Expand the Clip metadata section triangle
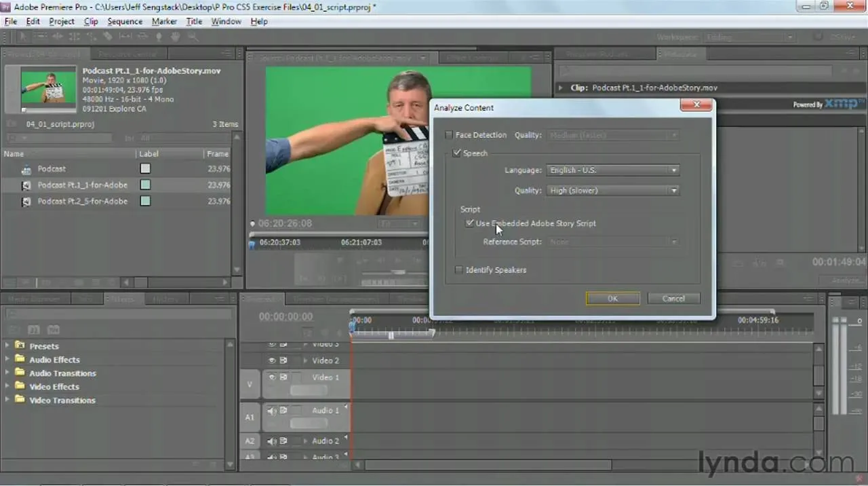This screenshot has height=486, width=868. click(x=561, y=88)
